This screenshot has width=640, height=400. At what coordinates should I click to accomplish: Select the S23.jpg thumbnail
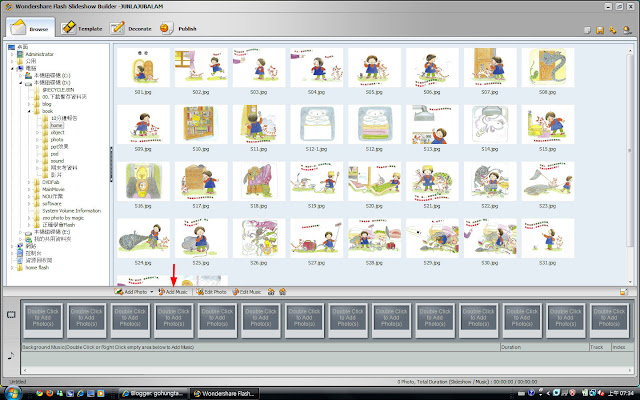(547, 181)
